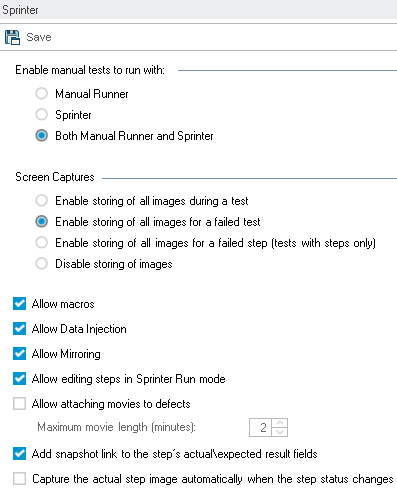Uncheck Allow editing steps in Sprinter Run mode
Image resolution: width=397 pixels, height=499 pixels.
tap(19, 379)
